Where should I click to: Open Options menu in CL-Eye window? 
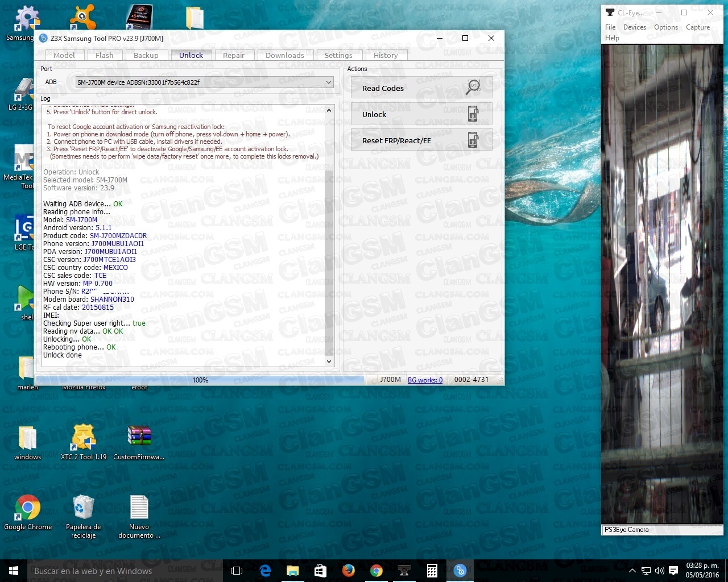[666, 27]
